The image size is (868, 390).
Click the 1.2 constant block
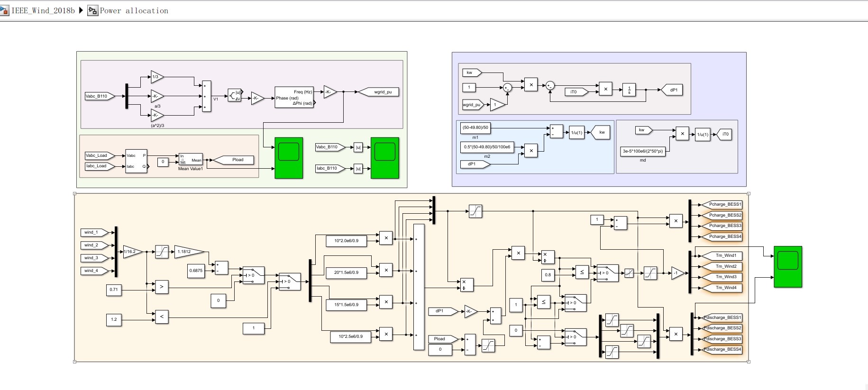(114, 319)
